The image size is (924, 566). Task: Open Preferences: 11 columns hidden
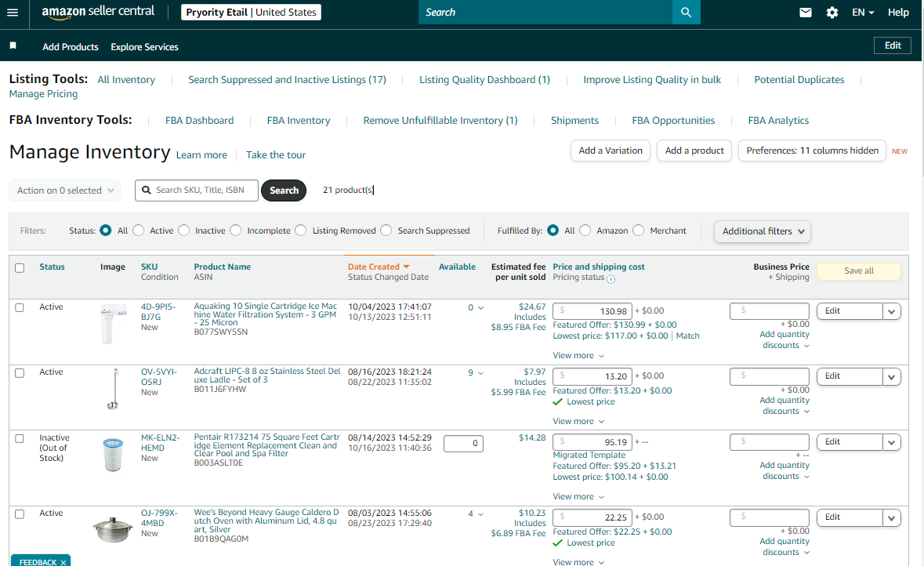tap(812, 151)
